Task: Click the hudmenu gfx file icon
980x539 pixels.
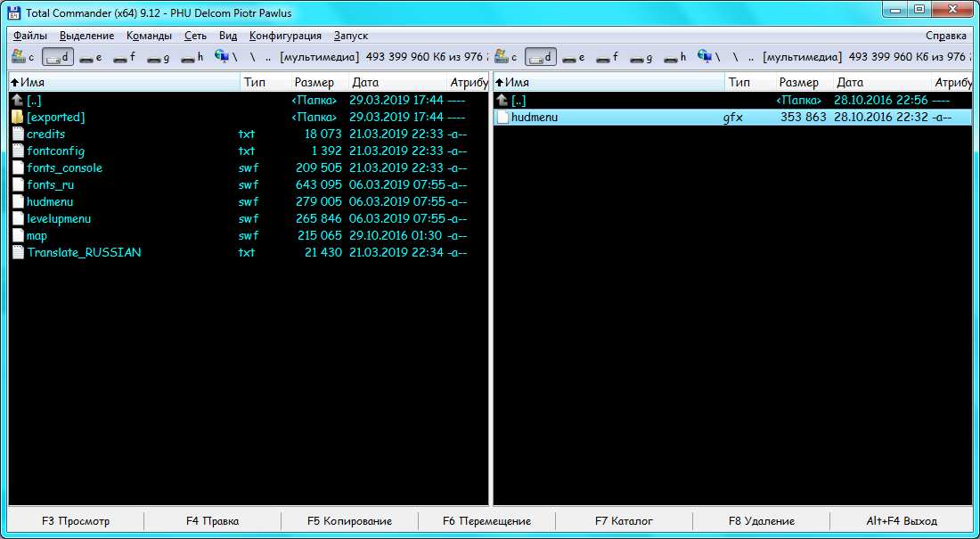Action: pyautogui.click(x=502, y=118)
